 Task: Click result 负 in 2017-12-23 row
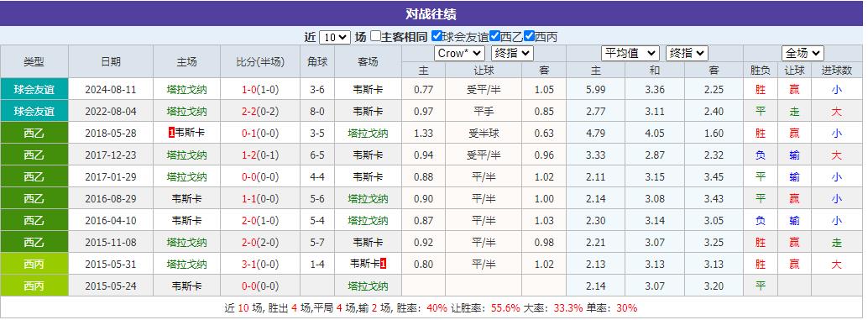(x=761, y=155)
